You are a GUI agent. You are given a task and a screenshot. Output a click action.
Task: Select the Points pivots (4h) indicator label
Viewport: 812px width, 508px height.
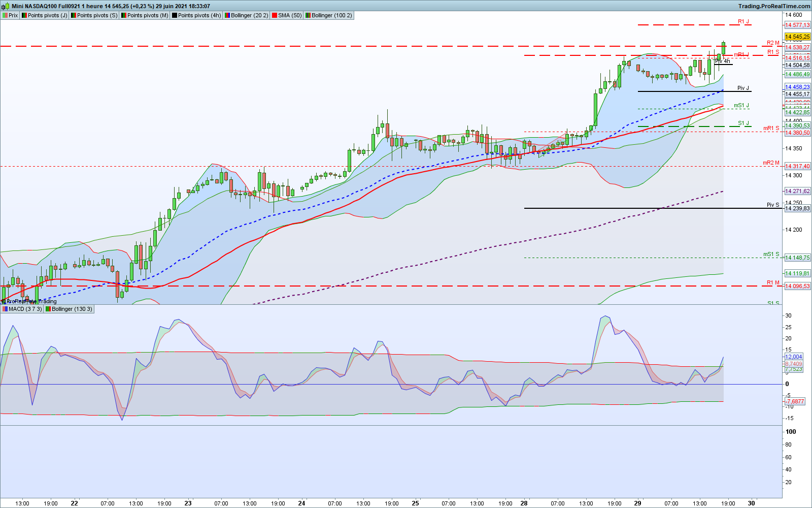196,15
